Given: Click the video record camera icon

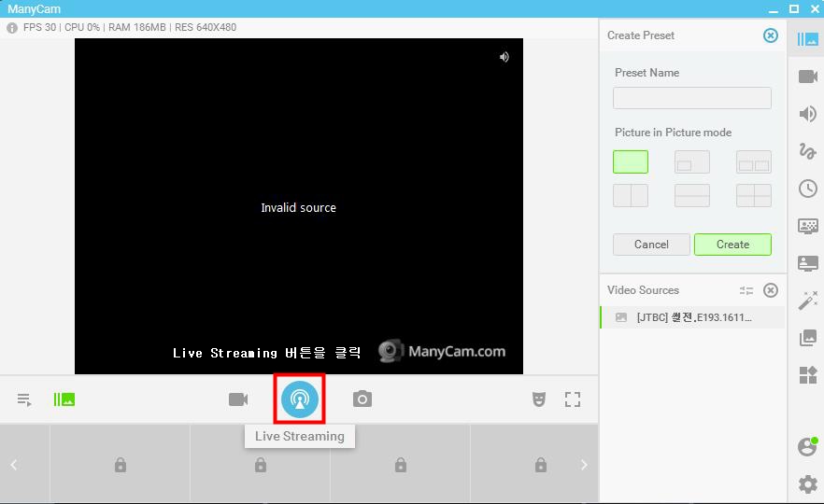Looking at the screenshot, I should tap(238, 399).
